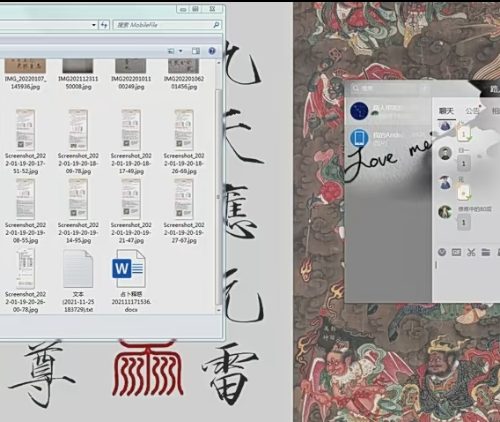Expand the view options dropdown arrow
This screenshot has width=500, height=422.
(x=180, y=51)
